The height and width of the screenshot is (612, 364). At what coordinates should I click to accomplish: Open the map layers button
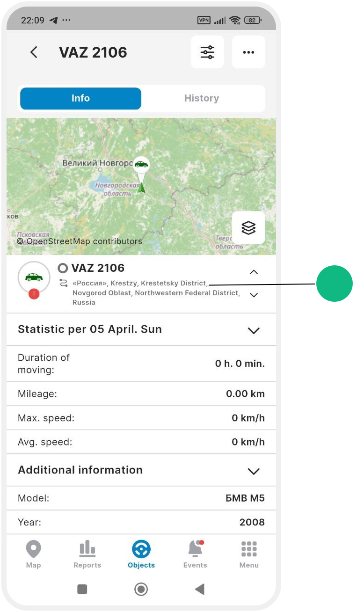pos(248,228)
